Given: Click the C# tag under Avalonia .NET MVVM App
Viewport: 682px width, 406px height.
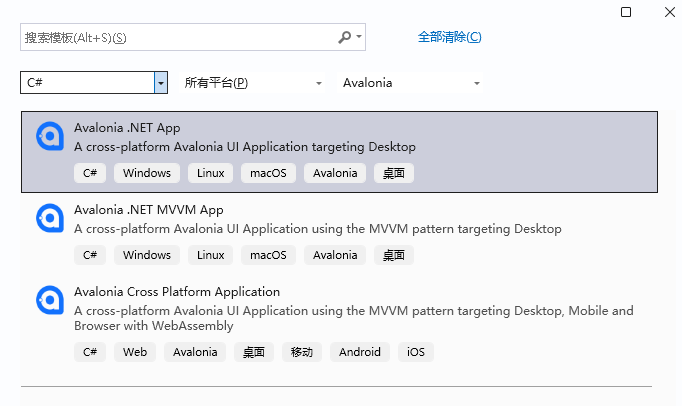Looking at the screenshot, I should (90, 255).
